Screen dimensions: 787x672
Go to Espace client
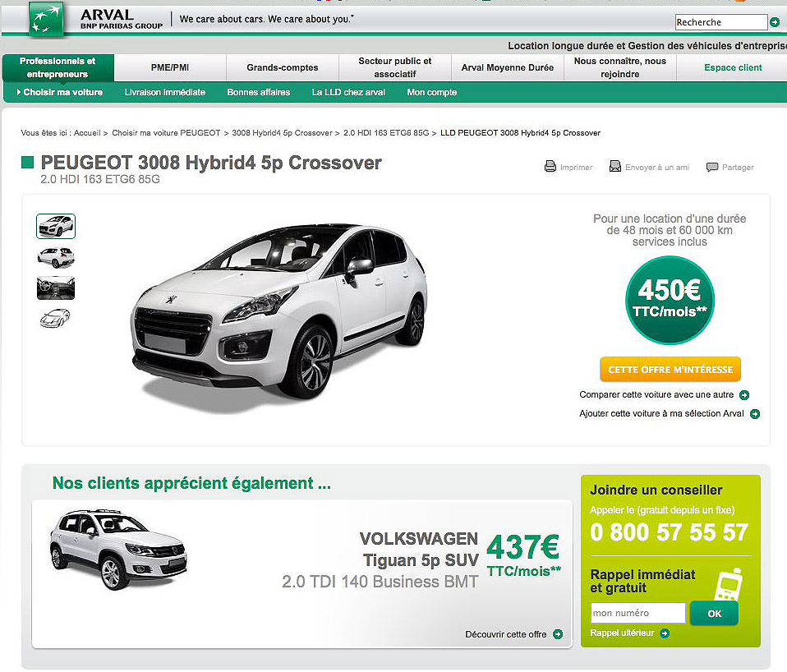click(x=733, y=67)
